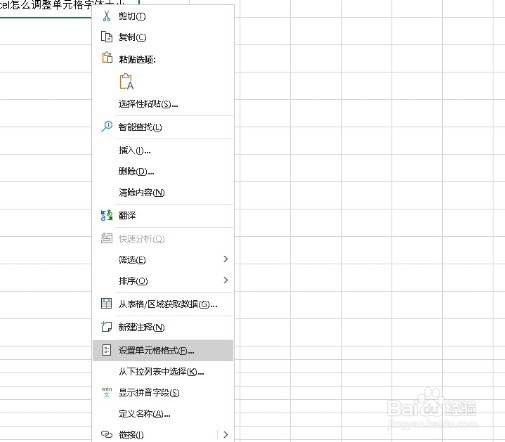The image size is (505, 442).
Task: Click the chain Link icon
Action: point(107,434)
